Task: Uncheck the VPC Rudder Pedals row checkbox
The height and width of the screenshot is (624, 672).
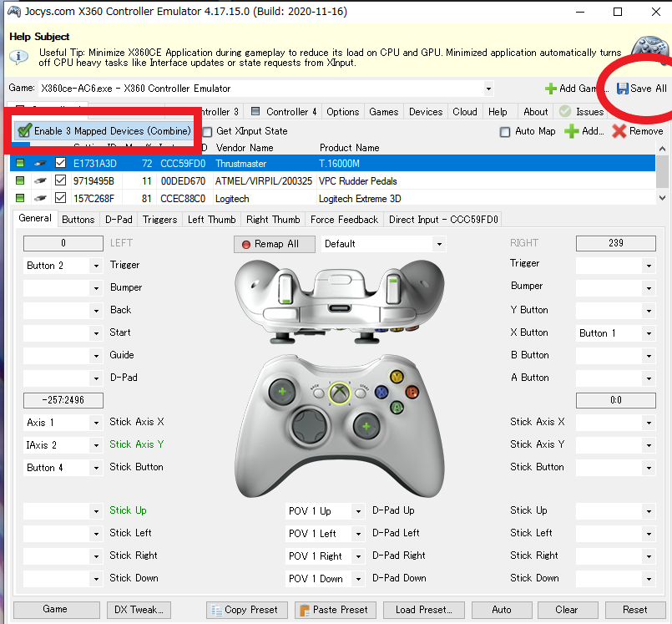Action: click(60, 180)
